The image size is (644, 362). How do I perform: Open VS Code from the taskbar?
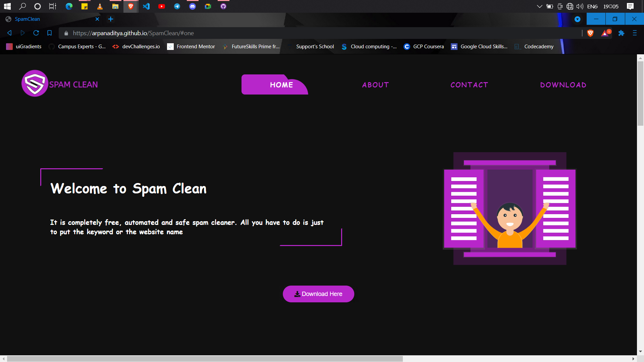(146, 6)
